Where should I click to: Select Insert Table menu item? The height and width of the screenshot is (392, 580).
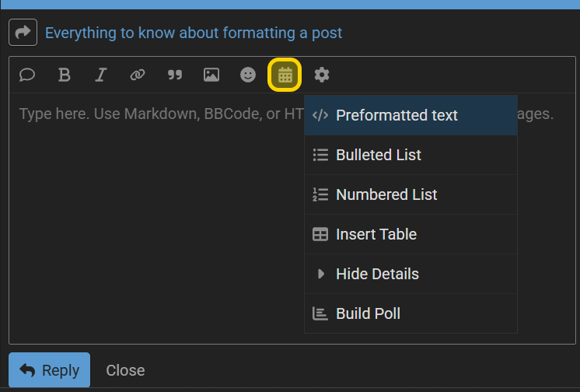(411, 234)
